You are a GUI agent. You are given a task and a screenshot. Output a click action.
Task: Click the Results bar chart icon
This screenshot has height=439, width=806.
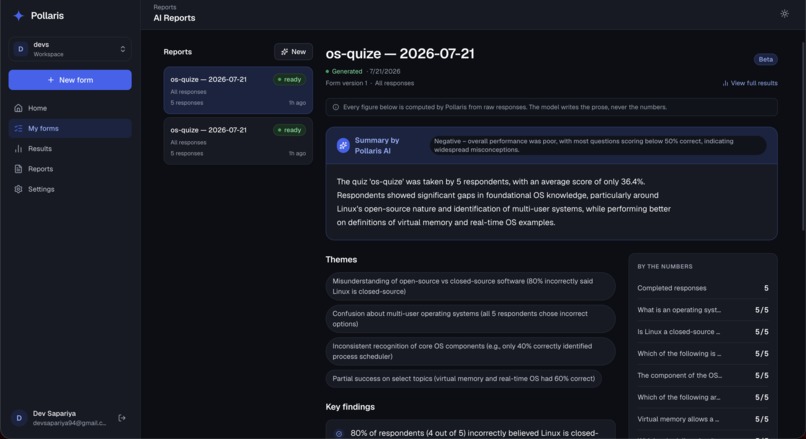pyautogui.click(x=19, y=149)
